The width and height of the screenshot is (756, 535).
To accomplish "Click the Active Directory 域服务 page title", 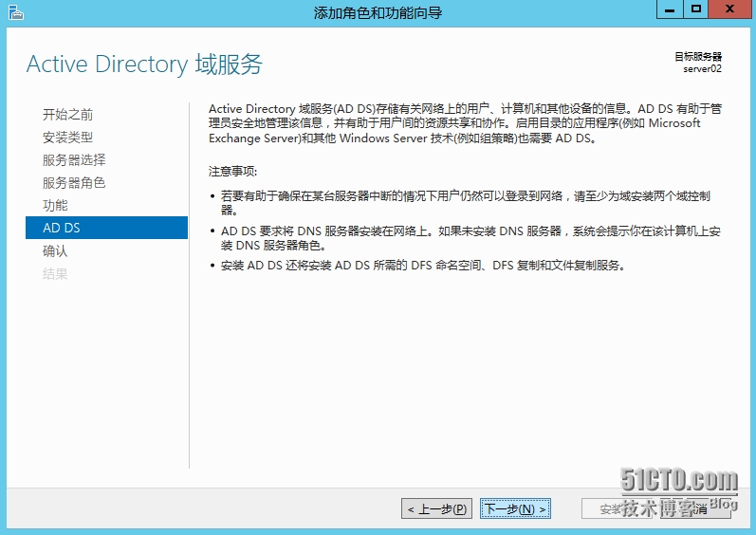I will tap(144, 65).
